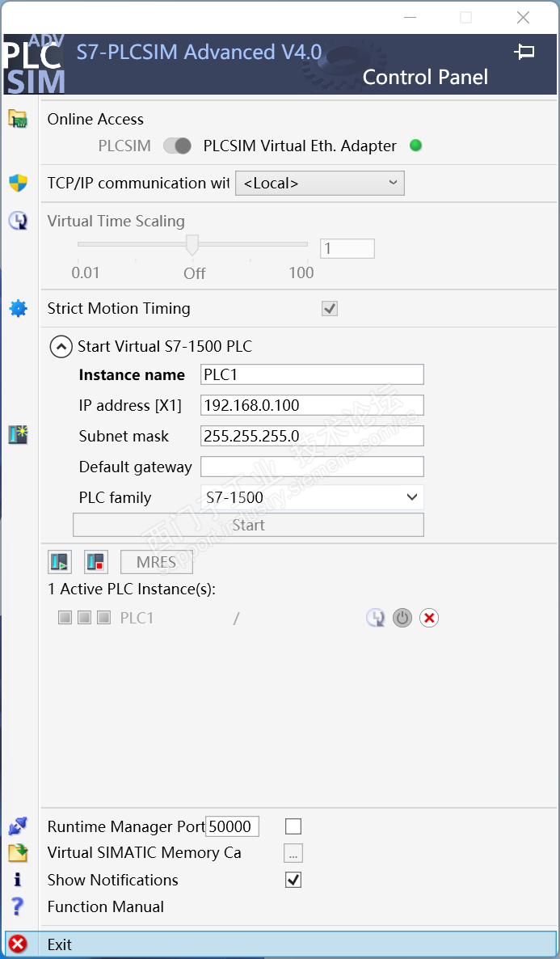Open the TCP/IP communication <Local> dropdown

coord(320,183)
